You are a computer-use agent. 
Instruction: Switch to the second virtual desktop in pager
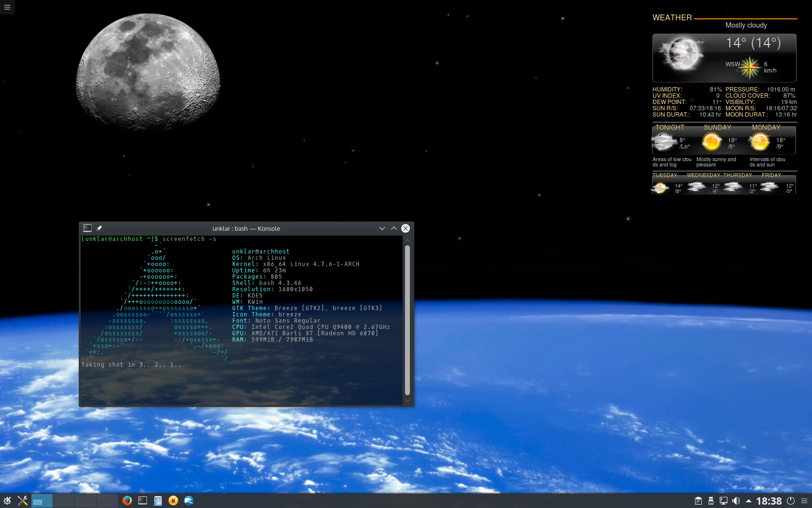[64, 501]
